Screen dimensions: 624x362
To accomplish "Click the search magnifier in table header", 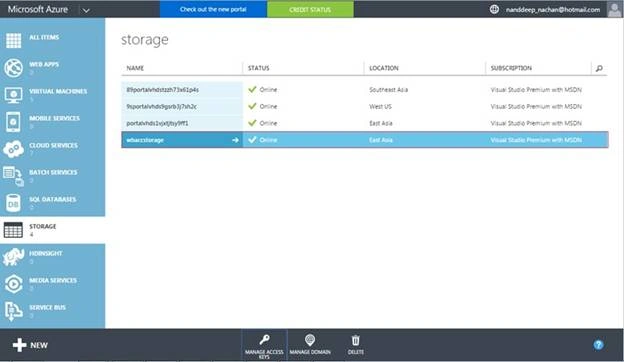I will (599, 68).
